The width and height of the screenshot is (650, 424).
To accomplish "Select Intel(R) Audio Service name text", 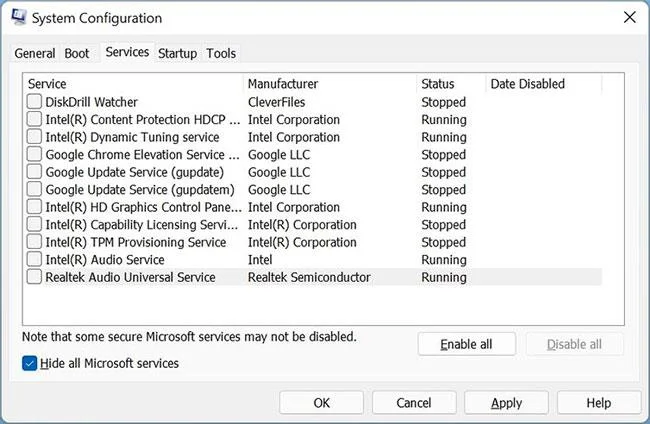I will tap(105, 259).
